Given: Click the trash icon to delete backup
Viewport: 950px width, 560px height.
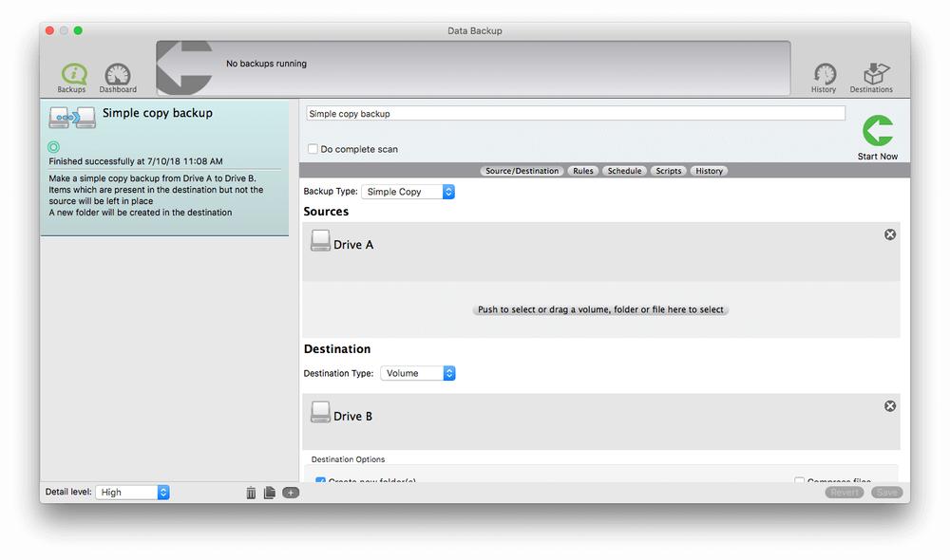Looking at the screenshot, I should [251, 493].
